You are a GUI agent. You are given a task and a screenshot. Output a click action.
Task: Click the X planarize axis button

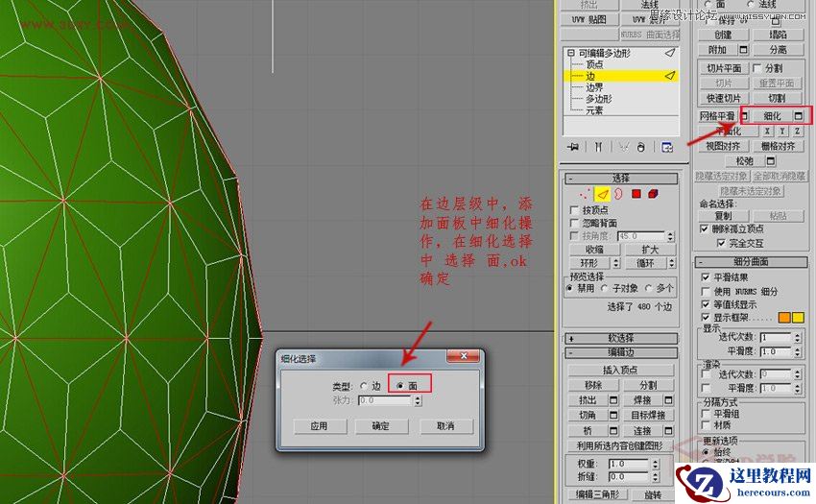767,132
